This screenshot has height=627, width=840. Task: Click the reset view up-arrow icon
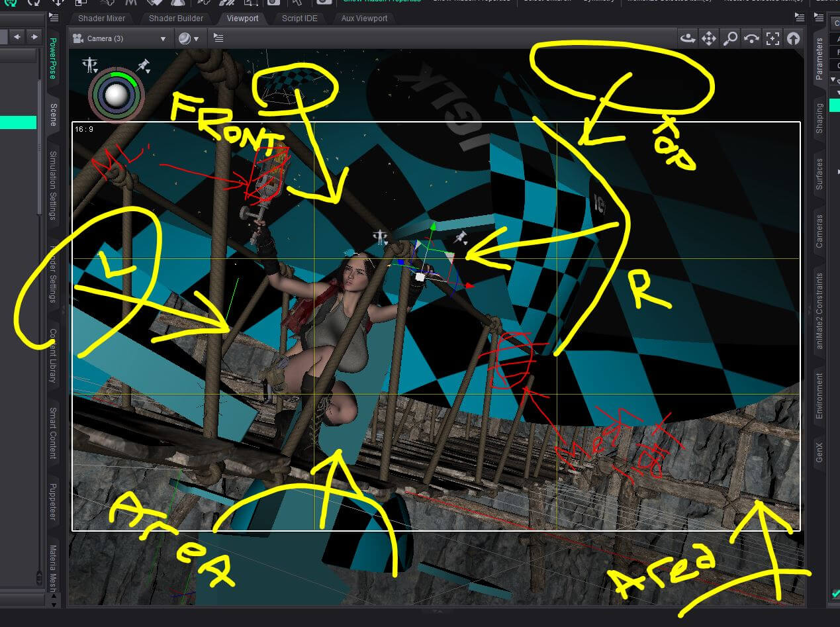pos(793,38)
